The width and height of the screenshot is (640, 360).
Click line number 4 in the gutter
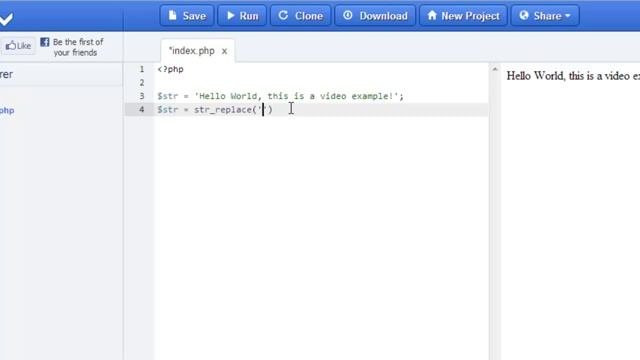pos(142,110)
